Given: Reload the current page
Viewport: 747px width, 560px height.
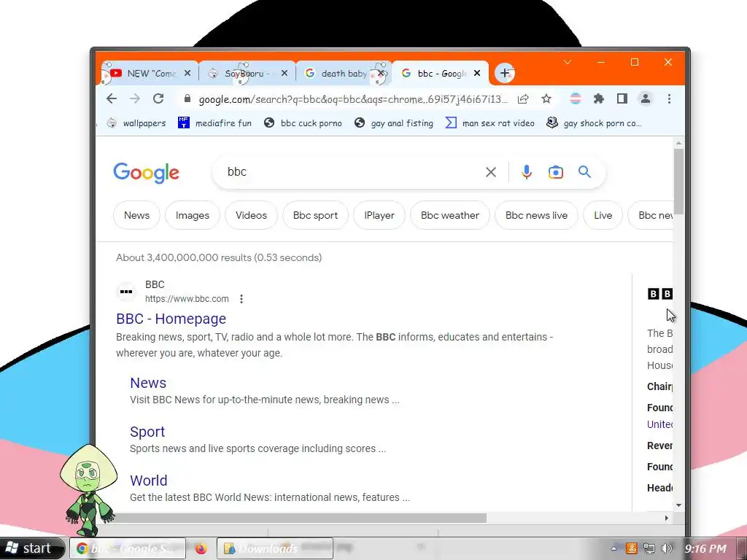Looking at the screenshot, I should pos(158,98).
